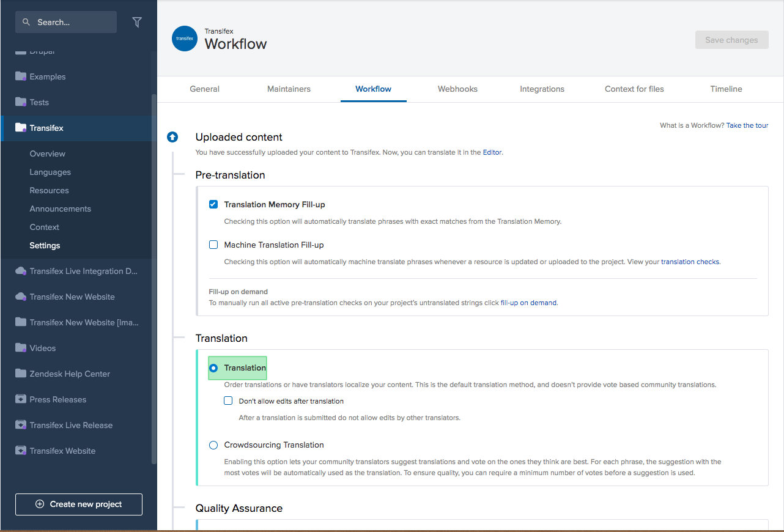Open Context for files tab
784x532 pixels.
[634, 89]
